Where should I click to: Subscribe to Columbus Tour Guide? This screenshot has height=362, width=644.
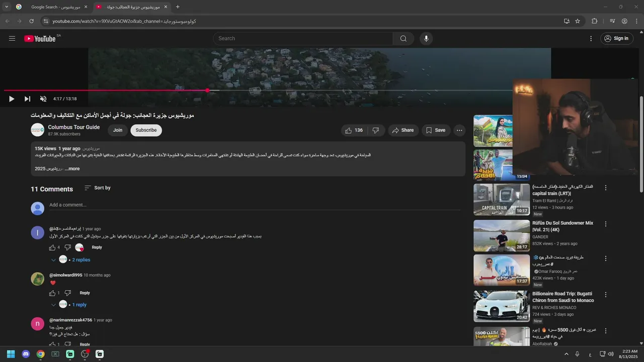[146, 130]
